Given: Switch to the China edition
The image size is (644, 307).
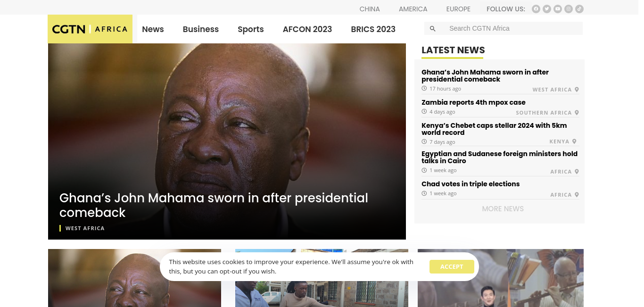Looking at the screenshot, I should [370, 9].
